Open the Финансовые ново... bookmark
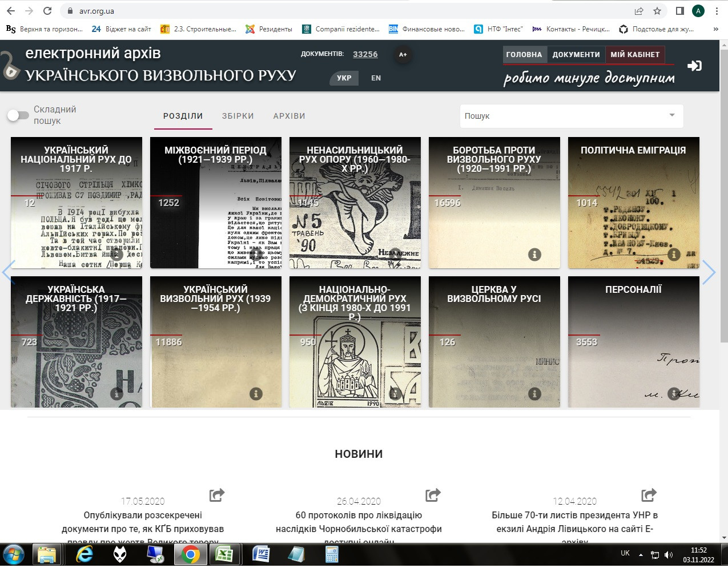728x568 pixels. pyautogui.click(x=427, y=29)
